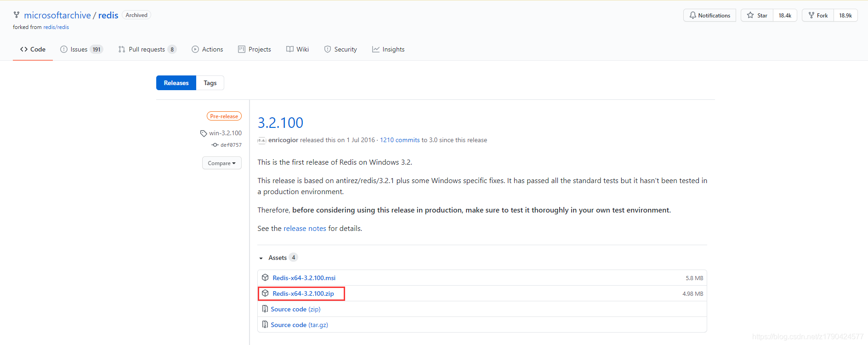Open enricogior's profile link
Image resolution: width=868 pixels, height=345 pixels.
(x=283, y=140)
